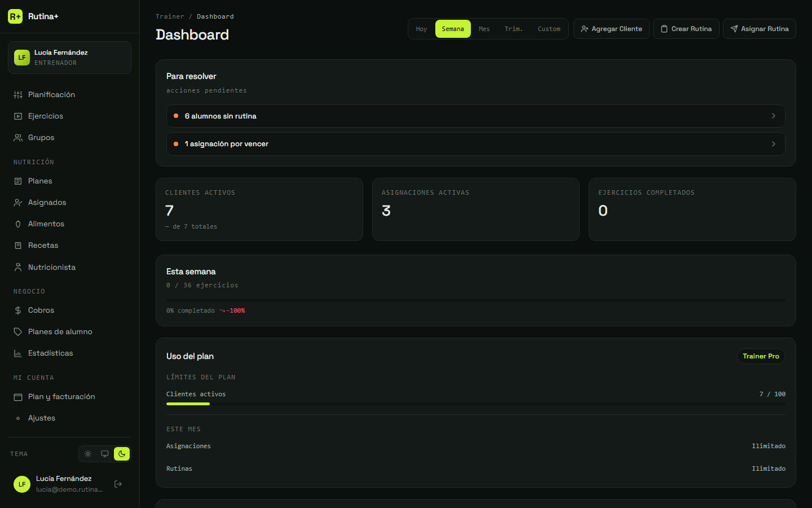Image resolution: width=812 pixels, height=508 pixels.
Task: Open the Clientes Activos stat card
Action: (x=259, y=209)
